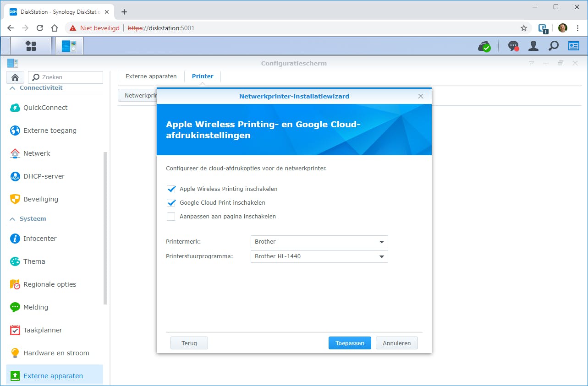Open the Infocenter panel
This screenshot has width=588, height=386.
click(x=40, y=238)
